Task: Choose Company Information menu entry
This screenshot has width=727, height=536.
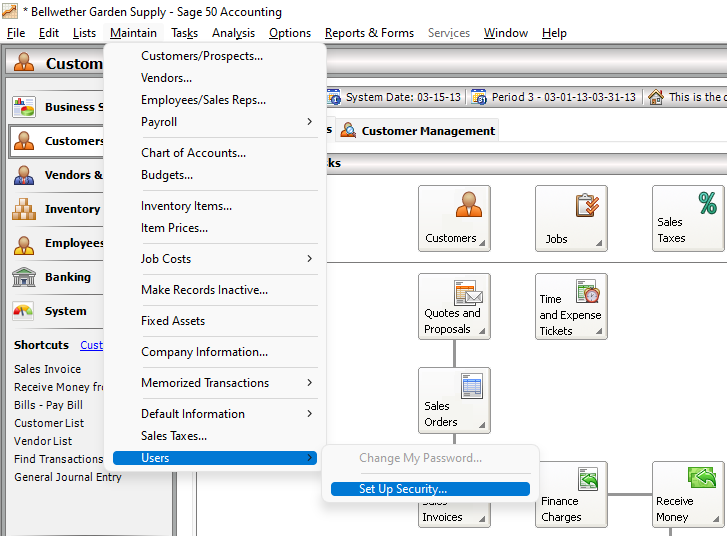Action: 215,351
